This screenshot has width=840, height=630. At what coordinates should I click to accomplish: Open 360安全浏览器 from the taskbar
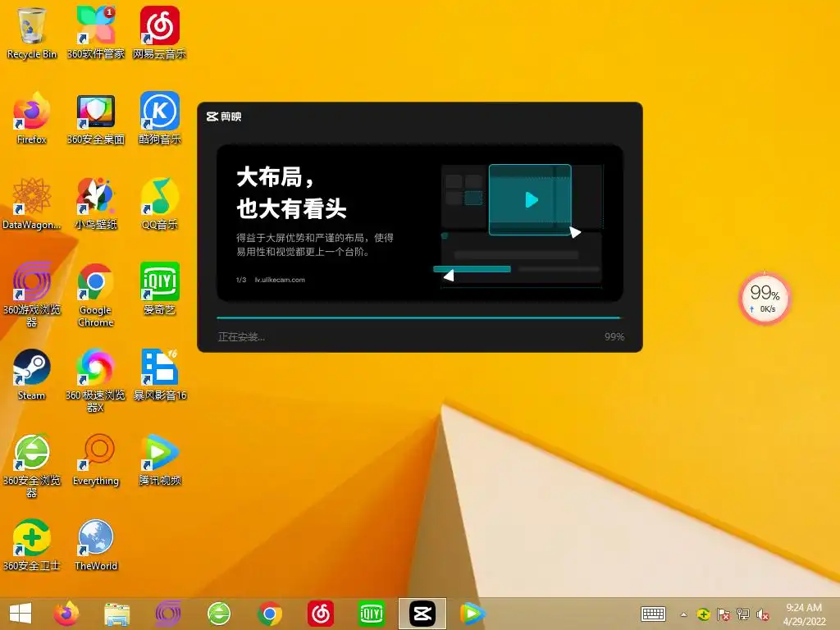(218, 614)
